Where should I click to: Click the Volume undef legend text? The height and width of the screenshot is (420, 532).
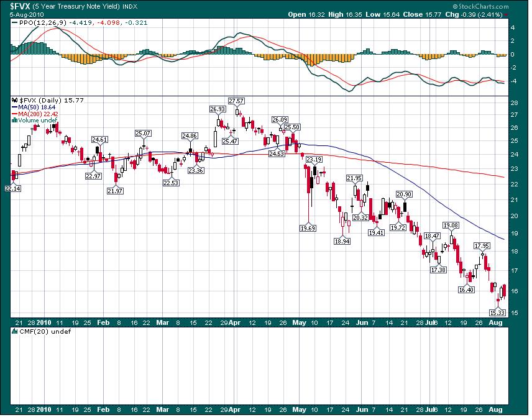click(x=38, y=121)
